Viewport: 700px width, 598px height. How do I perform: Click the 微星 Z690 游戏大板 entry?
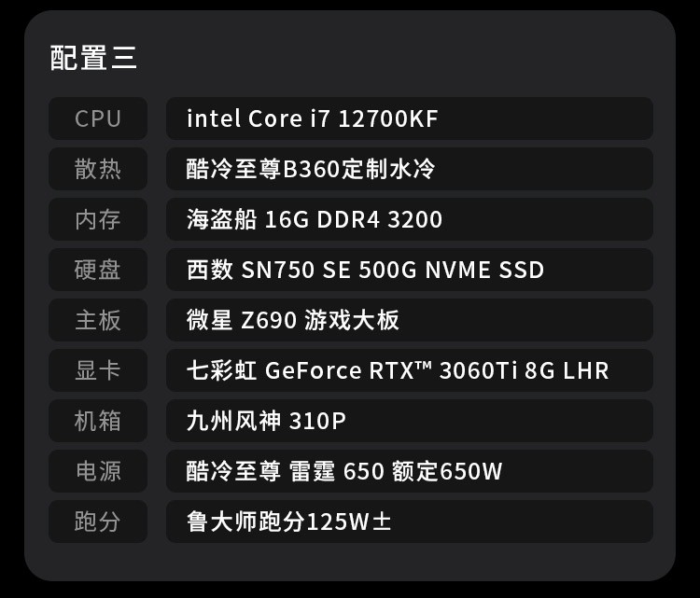tap(293, 321)
